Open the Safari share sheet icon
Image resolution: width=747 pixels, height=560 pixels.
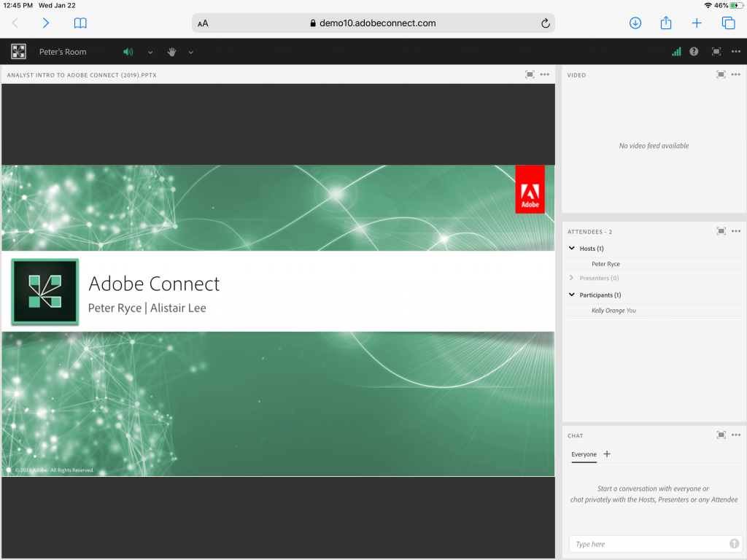click(x=665, y=23)
